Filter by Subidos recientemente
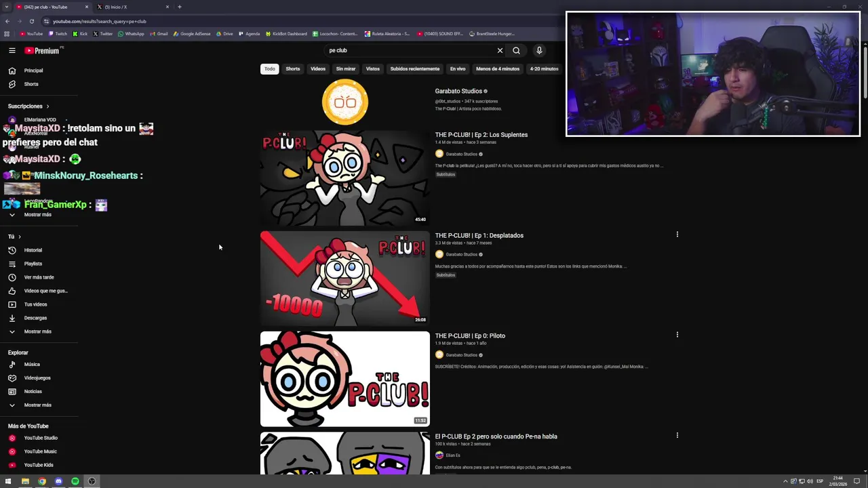Screen dimensions: 868x488 pos(415,68)
